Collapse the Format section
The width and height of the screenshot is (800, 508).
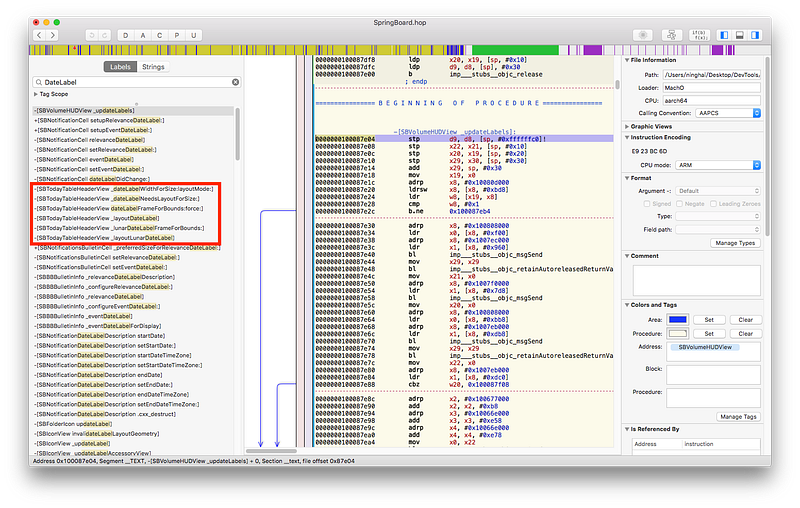(x=627, y=179)
